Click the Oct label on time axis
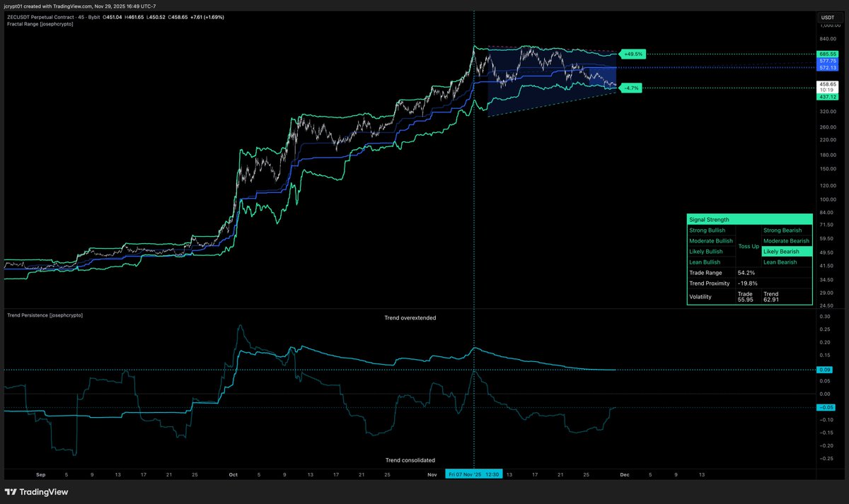Viewport: 849px width, 504px height. coord(233,475)
